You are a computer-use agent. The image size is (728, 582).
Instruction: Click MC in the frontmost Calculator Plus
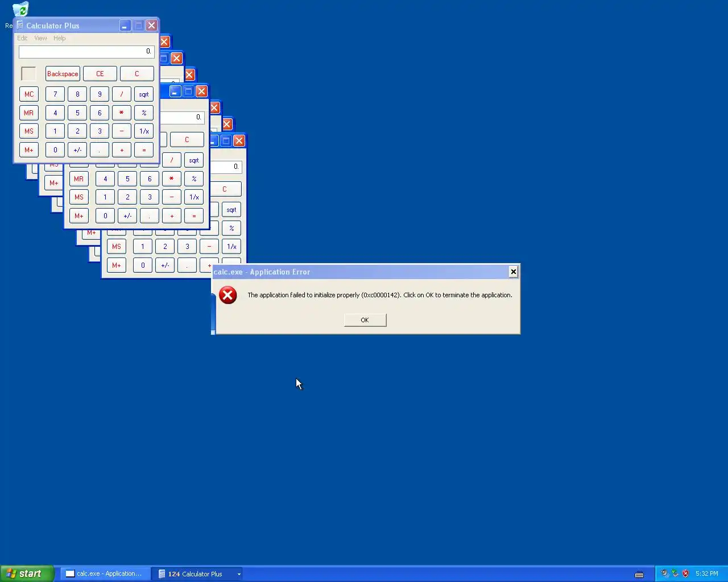(x=29, y=94)
